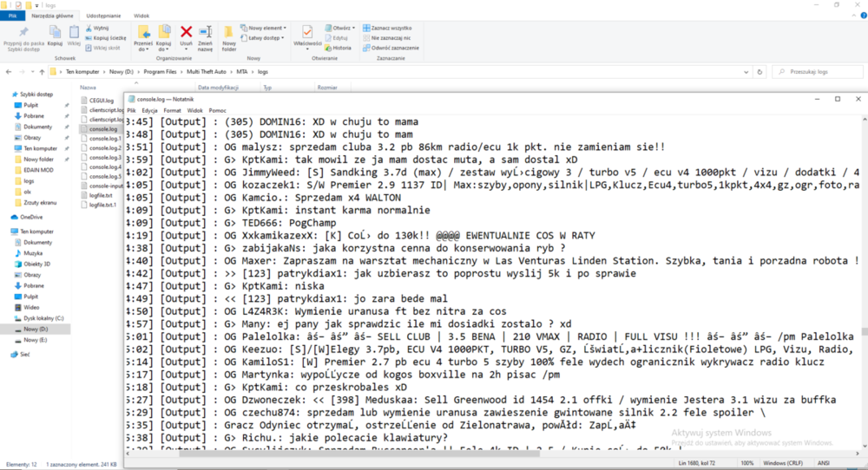Click 100% zoom in Notatnik status bar
This screenshot has width=868, height=470.
[746, 463]
